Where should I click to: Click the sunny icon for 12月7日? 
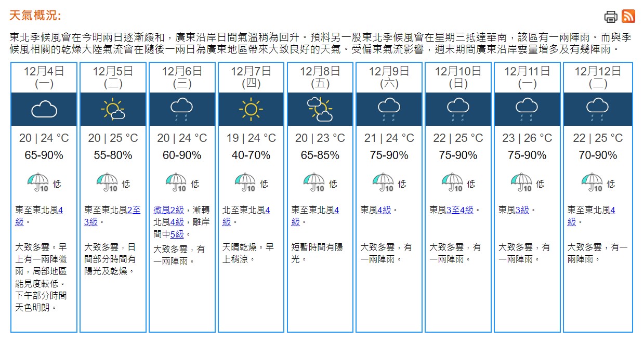(251, 109)
